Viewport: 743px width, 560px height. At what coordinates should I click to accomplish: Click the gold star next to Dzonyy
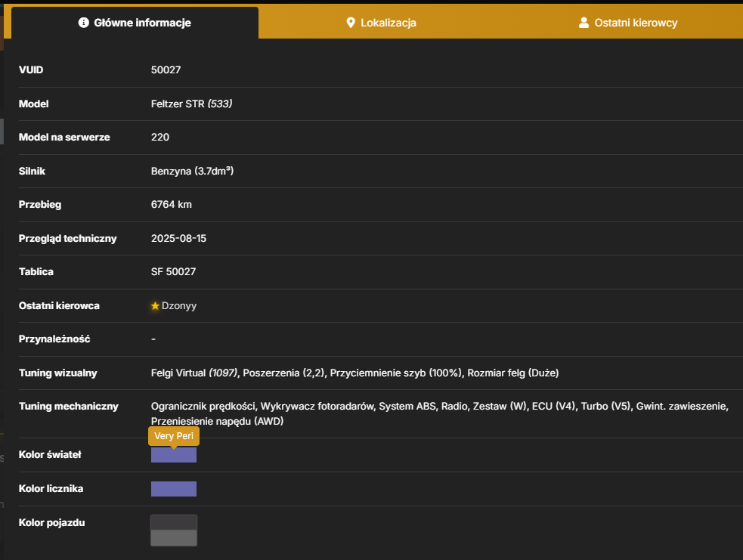point(155,305)
